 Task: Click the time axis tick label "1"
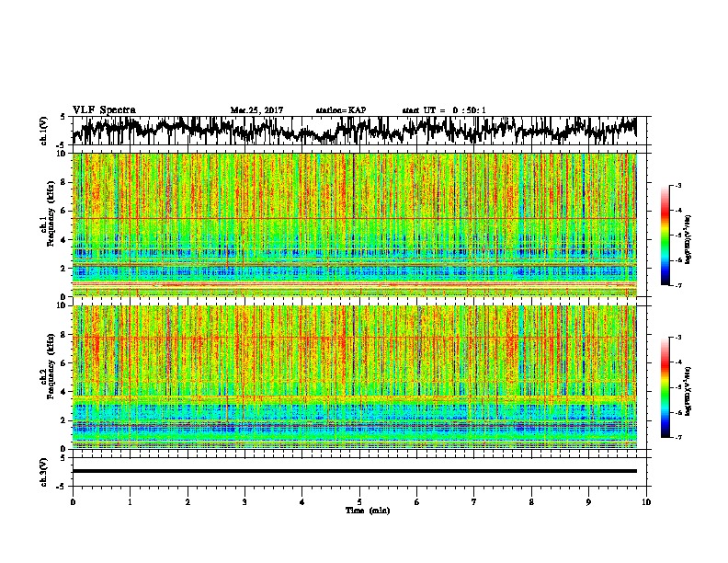pyautogui.click(x=130, y=502)
